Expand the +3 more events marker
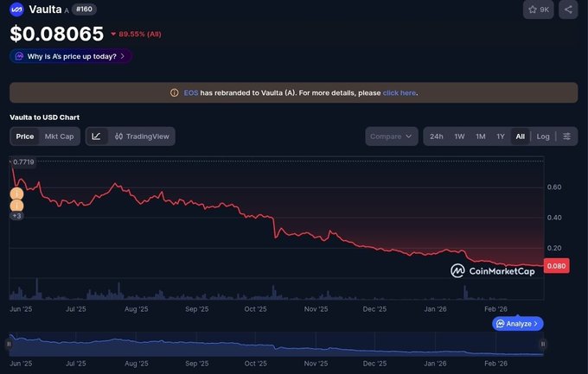The width and height of the screenshot is (588, 374). (x=16, y=216)
